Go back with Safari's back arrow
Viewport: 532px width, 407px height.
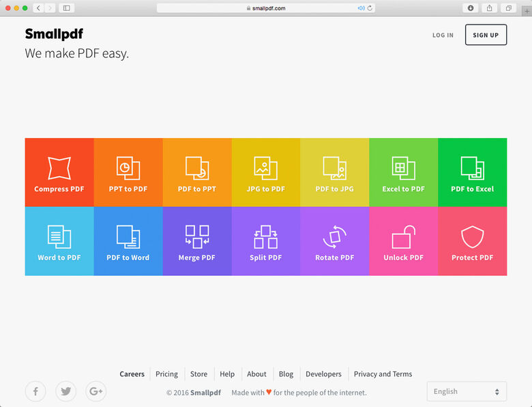[x=38, y=8]
